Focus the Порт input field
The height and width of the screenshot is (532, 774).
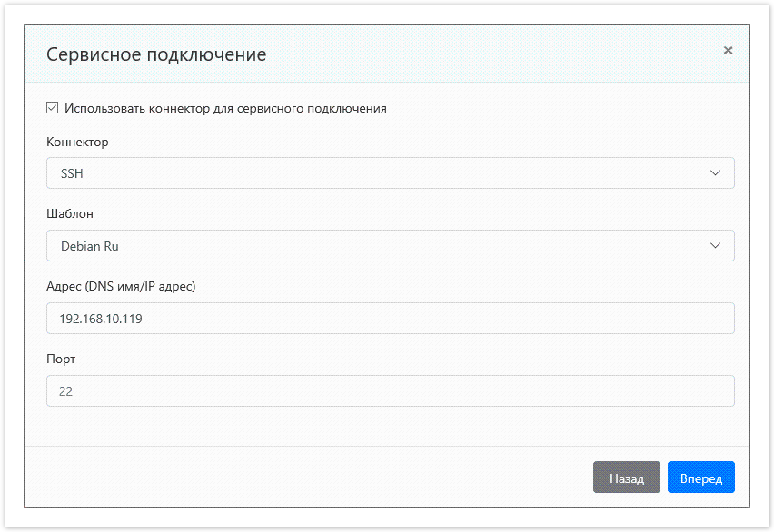click(x=390, y=391)
